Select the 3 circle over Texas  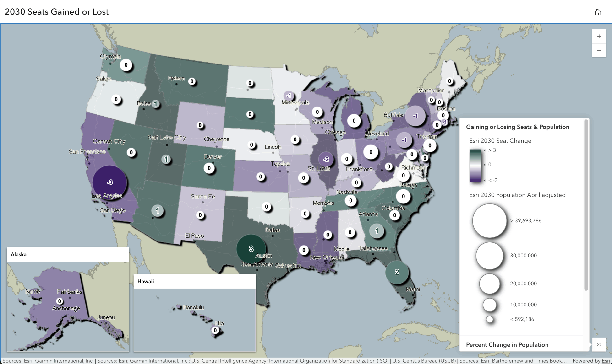click(251, 249)
